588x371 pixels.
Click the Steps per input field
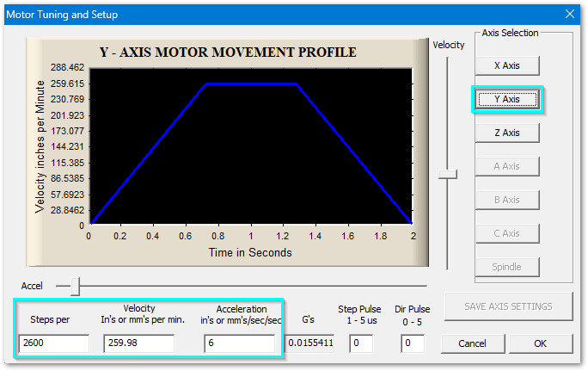click(x=53, y=343)
